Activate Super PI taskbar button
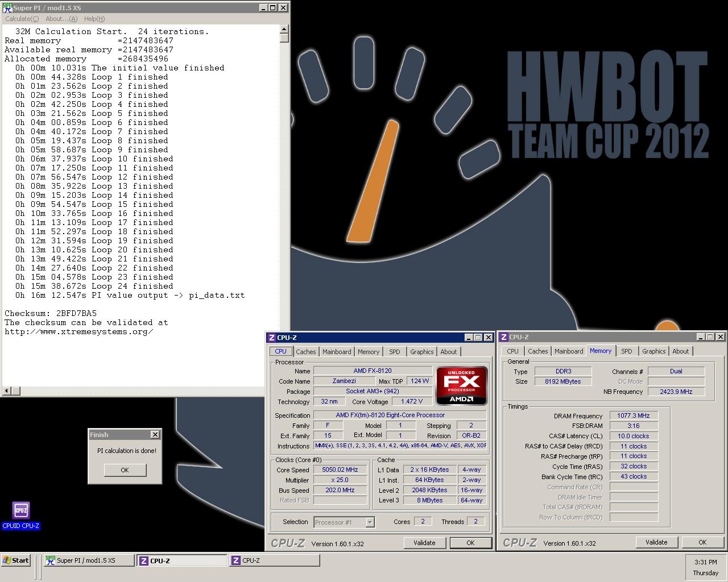The width and height of the screenshot is (728, 582). pos(89,560)
